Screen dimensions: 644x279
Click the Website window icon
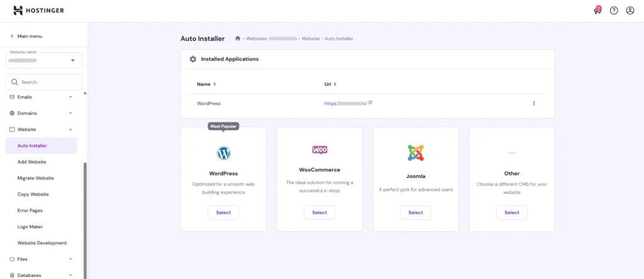12,129
